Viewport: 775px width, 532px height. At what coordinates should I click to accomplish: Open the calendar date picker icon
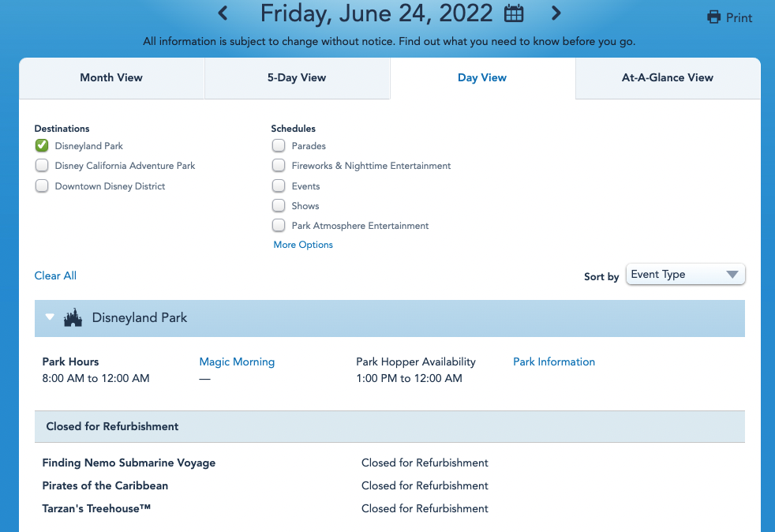point(514,13)
